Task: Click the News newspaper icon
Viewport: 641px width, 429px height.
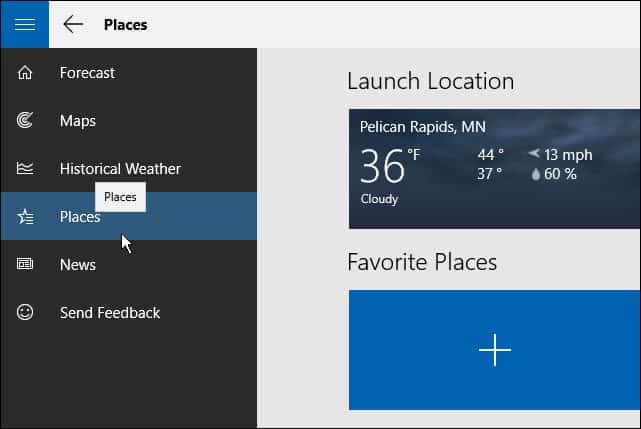Action: pos(25,264)
